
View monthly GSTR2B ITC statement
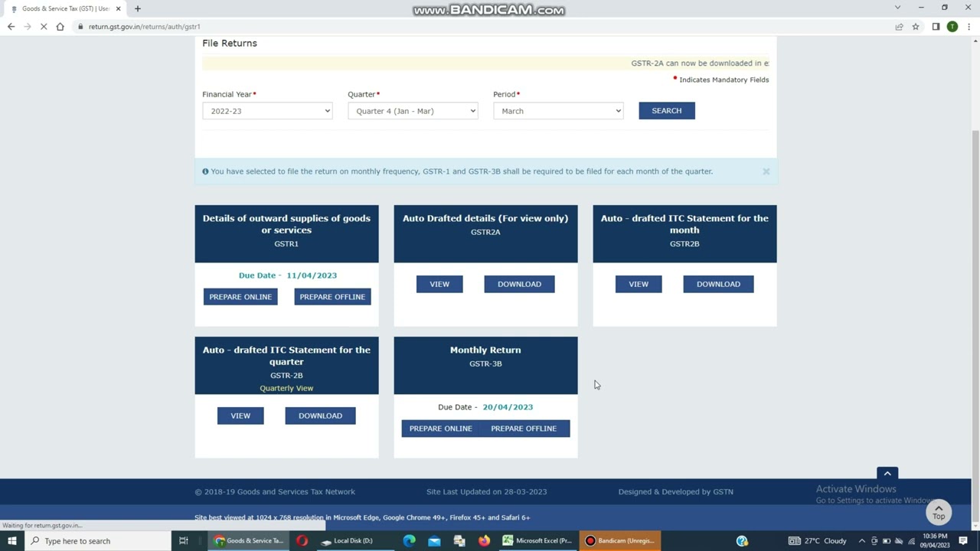[639, 284]
